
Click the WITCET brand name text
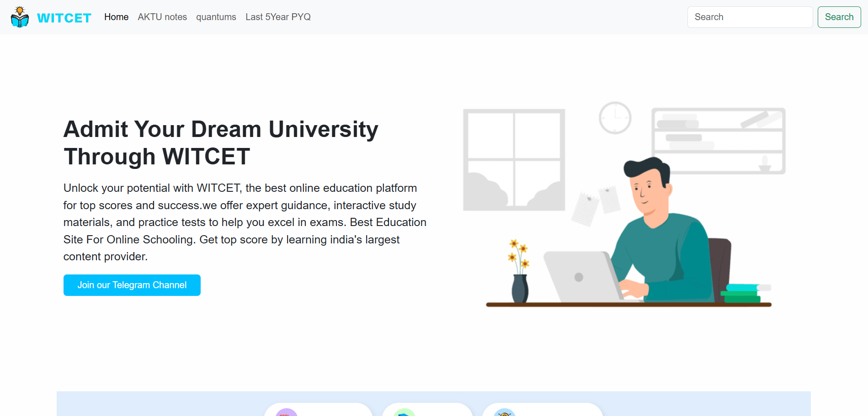point(64,18)
